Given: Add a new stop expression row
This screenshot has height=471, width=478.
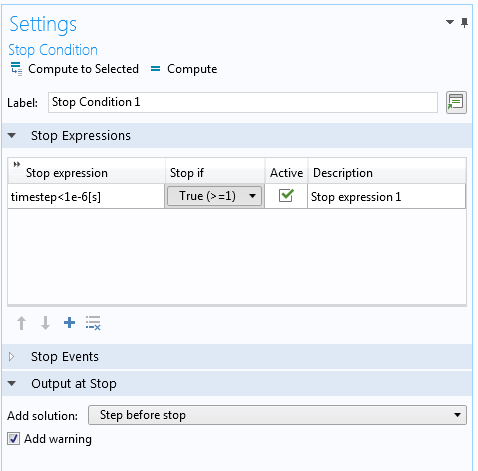Looking at the screenshot, I should point(69,323).
